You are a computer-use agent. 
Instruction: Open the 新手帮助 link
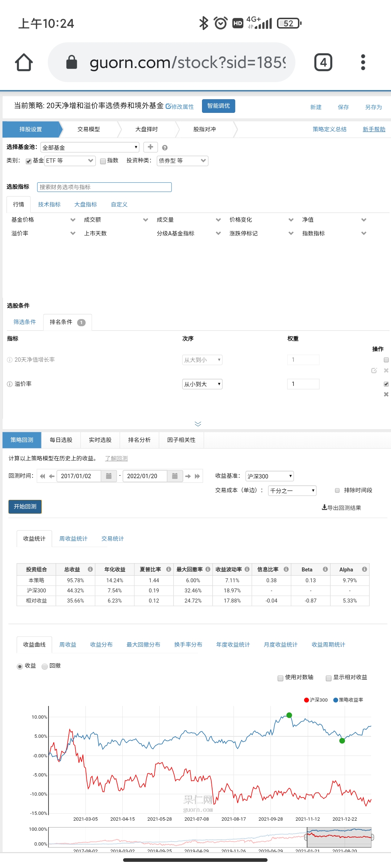[374, 129]
